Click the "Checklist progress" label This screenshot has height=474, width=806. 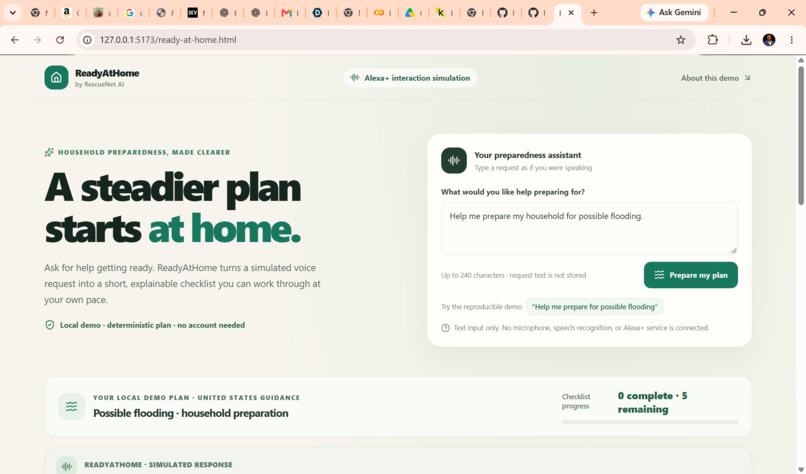pos(576,401)
